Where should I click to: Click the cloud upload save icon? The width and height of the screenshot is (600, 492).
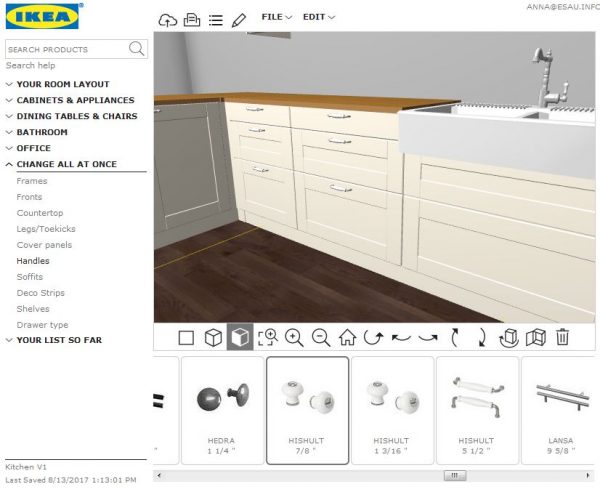point(167,18)
